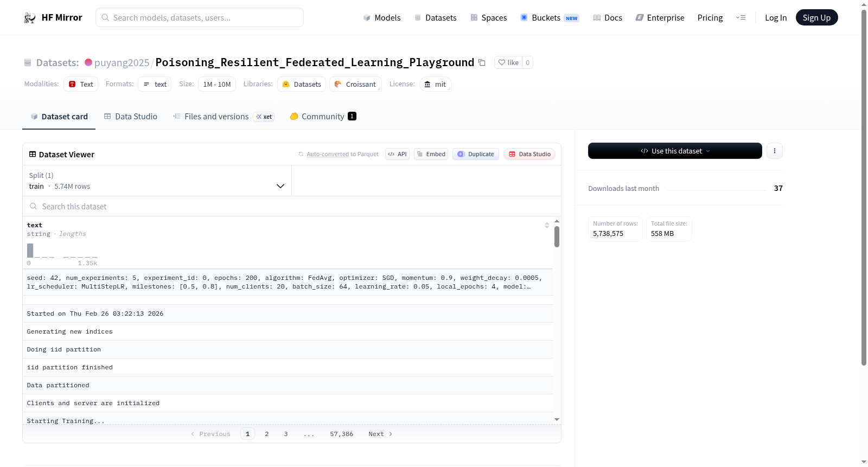This screenshot has height=467, width=868.
Task: Click the Previous page button
Action: click(x=210, y=434)
